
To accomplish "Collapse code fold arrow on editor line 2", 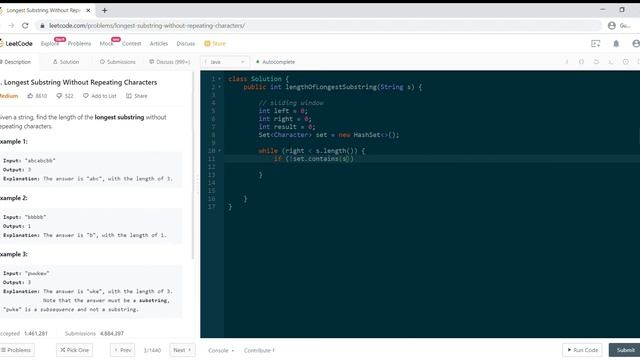I will click(220, 87).
